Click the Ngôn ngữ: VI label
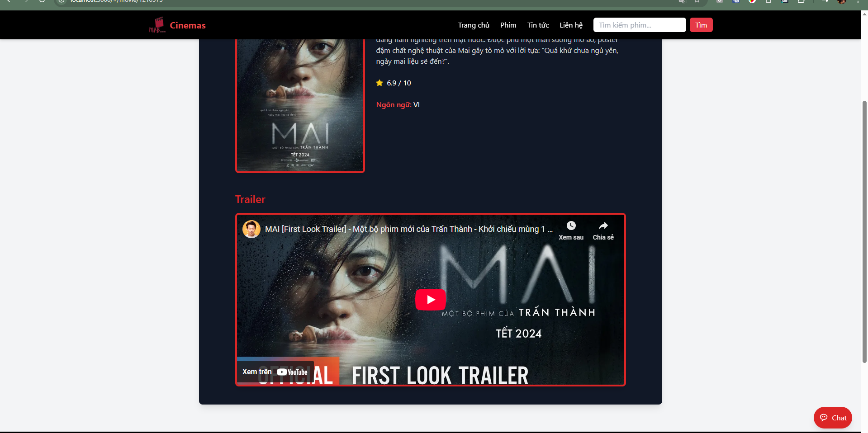The image size is (868, 433). tap(398, 105)
